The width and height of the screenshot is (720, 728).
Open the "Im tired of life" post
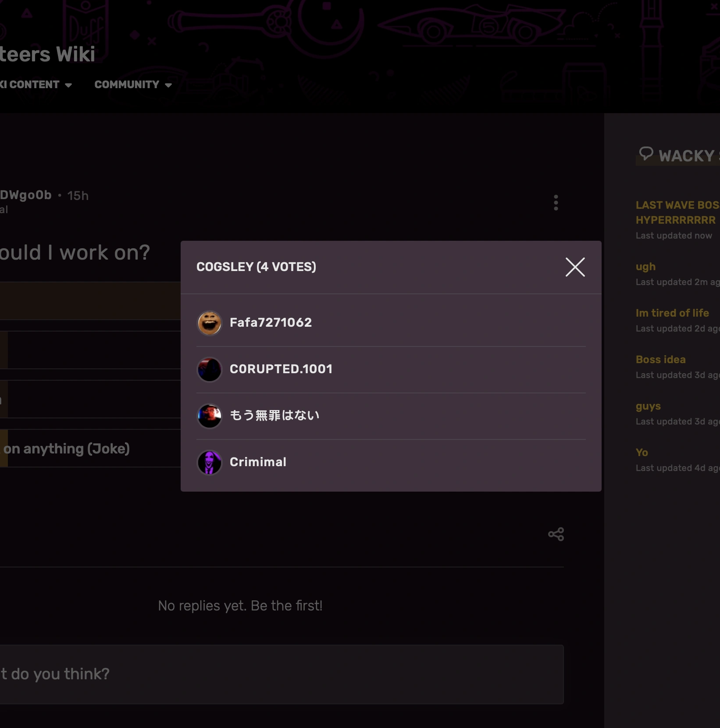672,313
